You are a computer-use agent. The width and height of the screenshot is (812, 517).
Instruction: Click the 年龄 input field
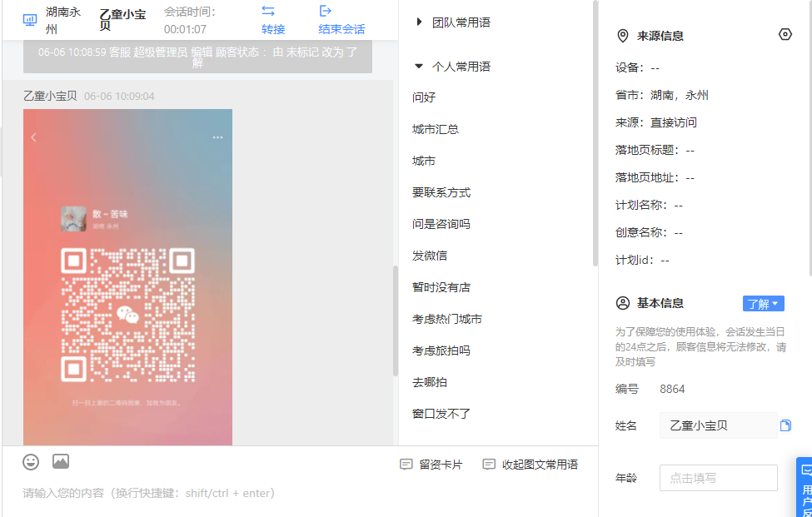718,478
